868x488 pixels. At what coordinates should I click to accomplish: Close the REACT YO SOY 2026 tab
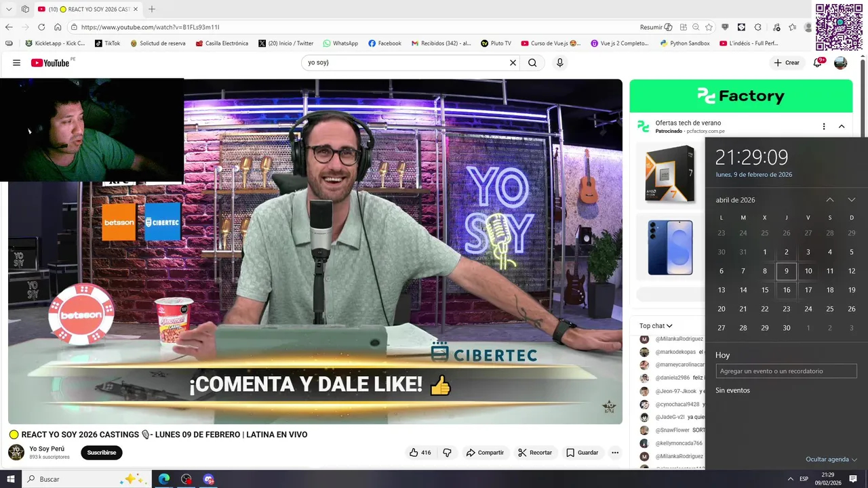tap(135, 9)
